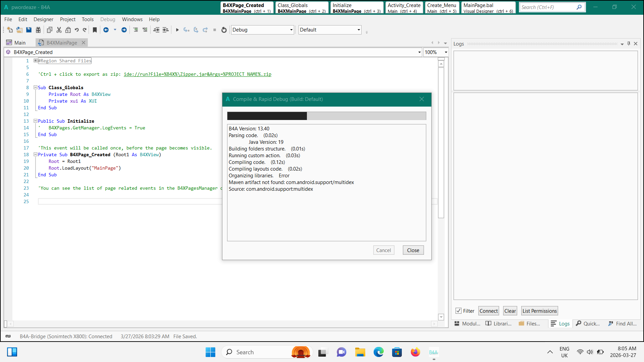Click the pin icon on Logs panel
The image size is (644, 362).
click(x=629, y=44)
